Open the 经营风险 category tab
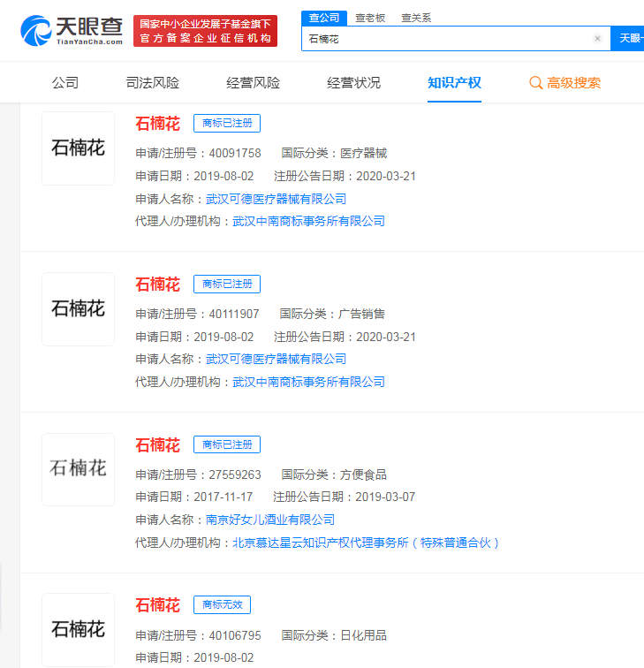644x668 pixels. [253, 83]
